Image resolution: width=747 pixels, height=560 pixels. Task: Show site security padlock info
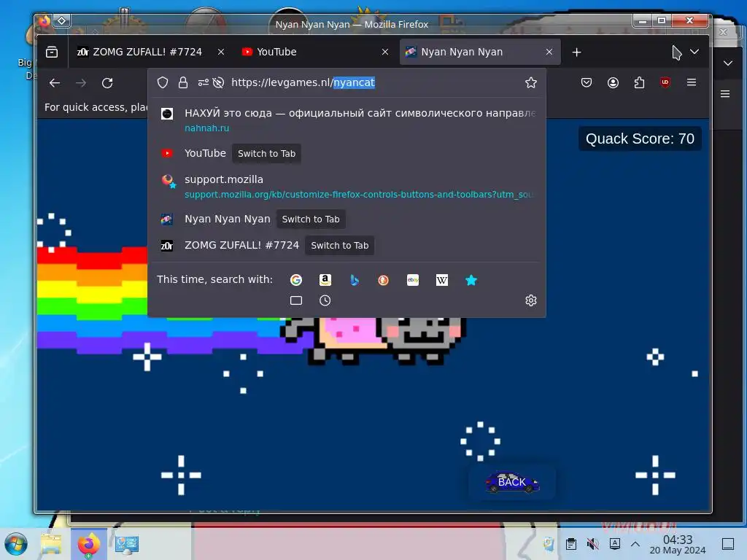coord(183,83)
